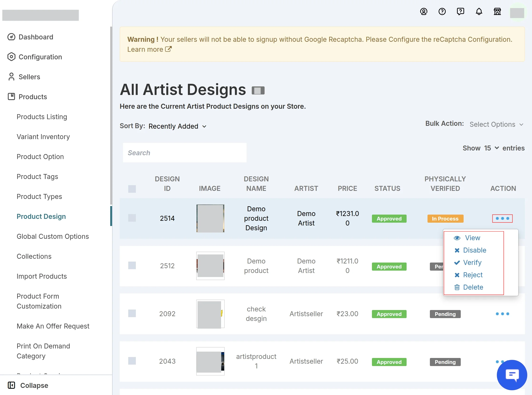The height and width of the screenshot is (395, 532).
Task: Open thumbnail image of design 2043
Action: pos(210,361)
